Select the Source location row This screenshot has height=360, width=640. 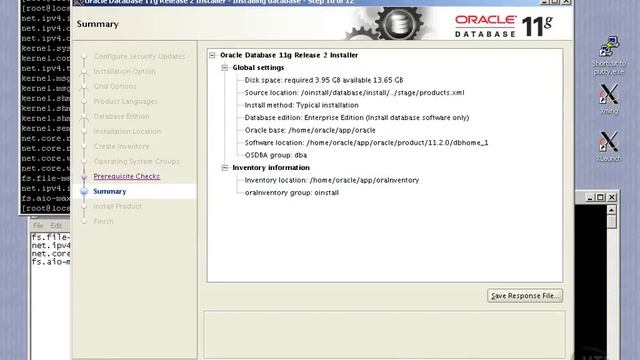pos(354,93)
